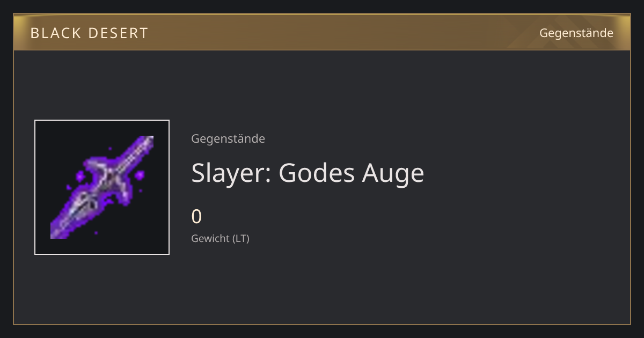Select the weight value 0
Image resolution: width=644 pixels, height=338 pixels.
click(196, 217)
